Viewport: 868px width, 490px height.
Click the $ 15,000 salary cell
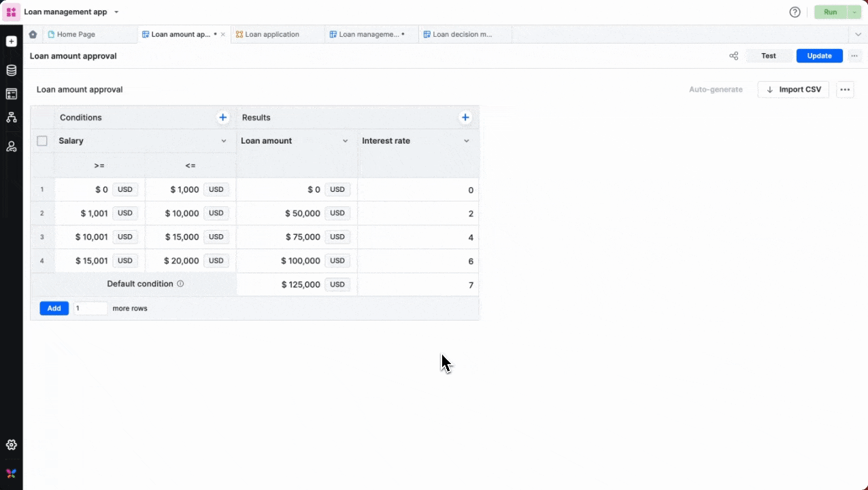tap(190, 237)
